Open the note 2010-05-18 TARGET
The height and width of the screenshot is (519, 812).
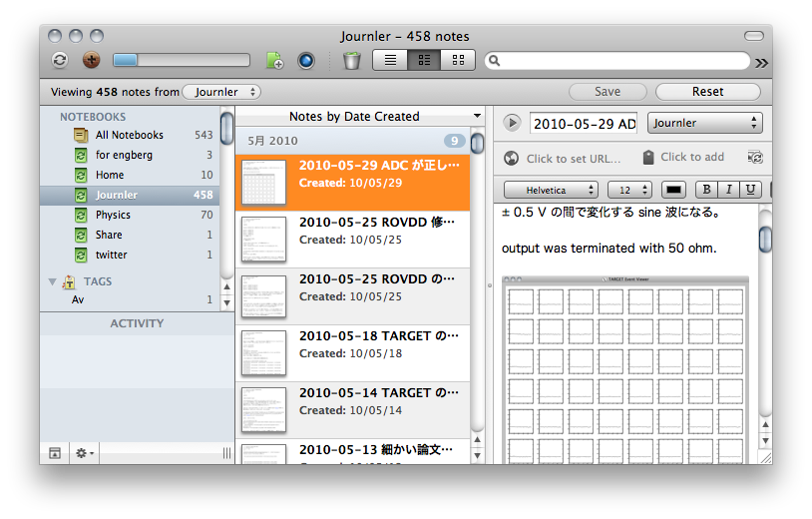[353, 353]
